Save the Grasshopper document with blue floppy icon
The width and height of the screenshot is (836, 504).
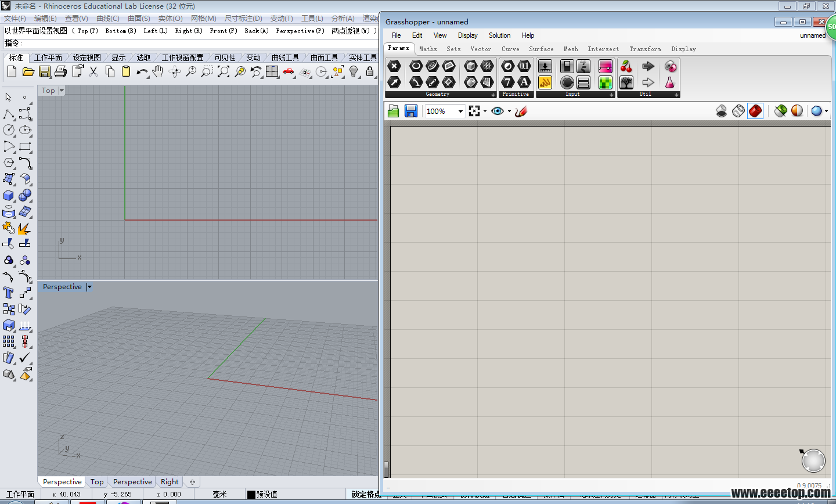tap(411, 111)
